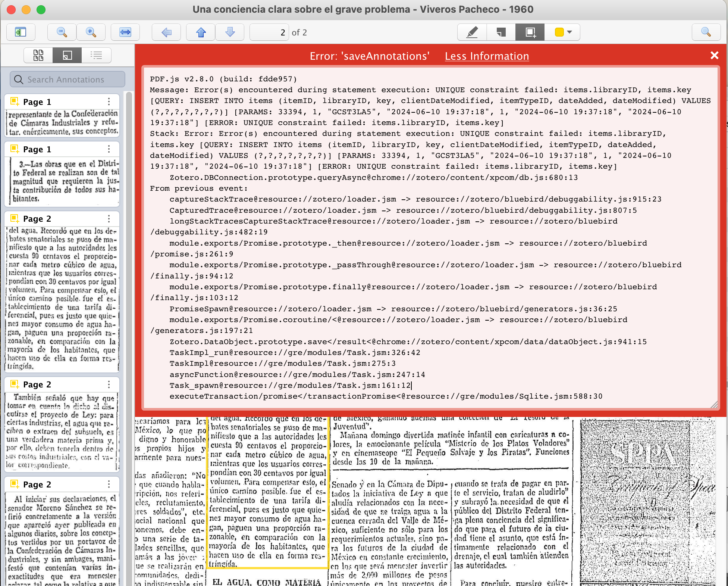
Task: Click the zoom out magnifier icon
Action: (x=62, y=32)
